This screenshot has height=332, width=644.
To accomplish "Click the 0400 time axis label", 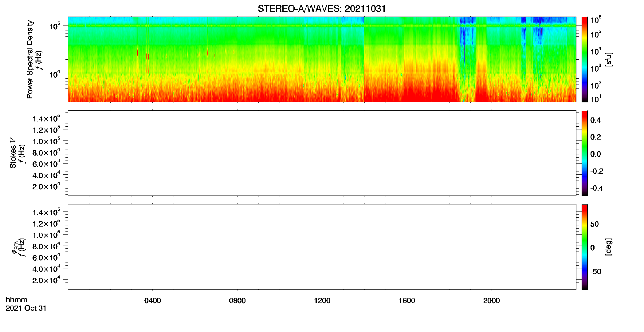I will point(153,301).
